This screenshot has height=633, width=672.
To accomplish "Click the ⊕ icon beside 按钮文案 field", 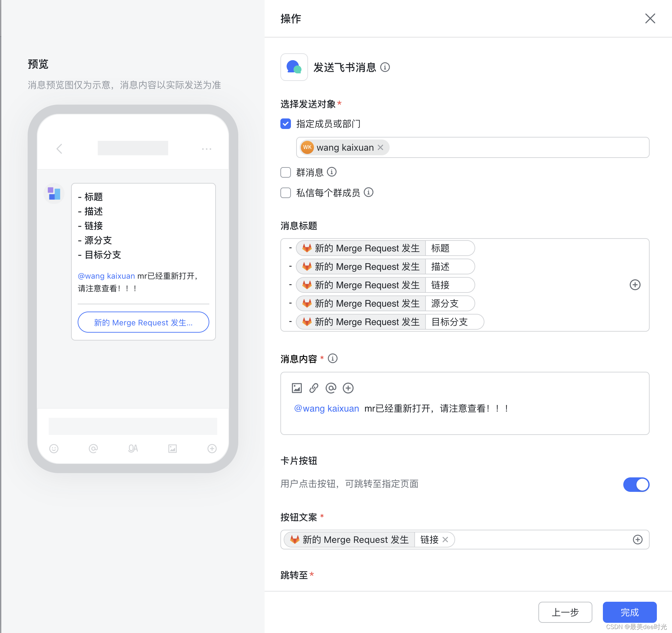I will 638,539.
